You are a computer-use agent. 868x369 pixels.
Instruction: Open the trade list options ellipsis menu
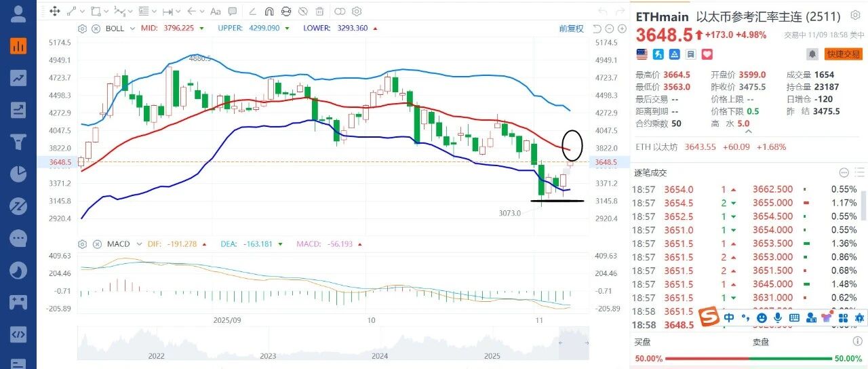point(844,173)
